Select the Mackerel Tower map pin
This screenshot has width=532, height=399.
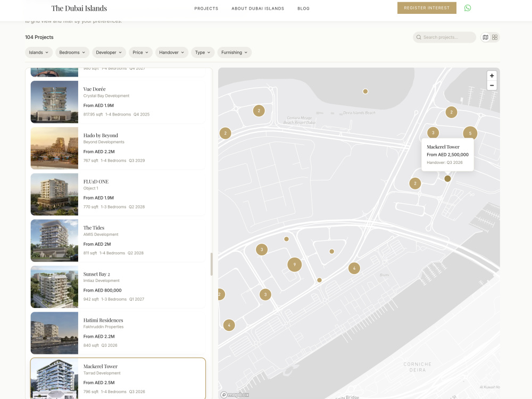447,178
